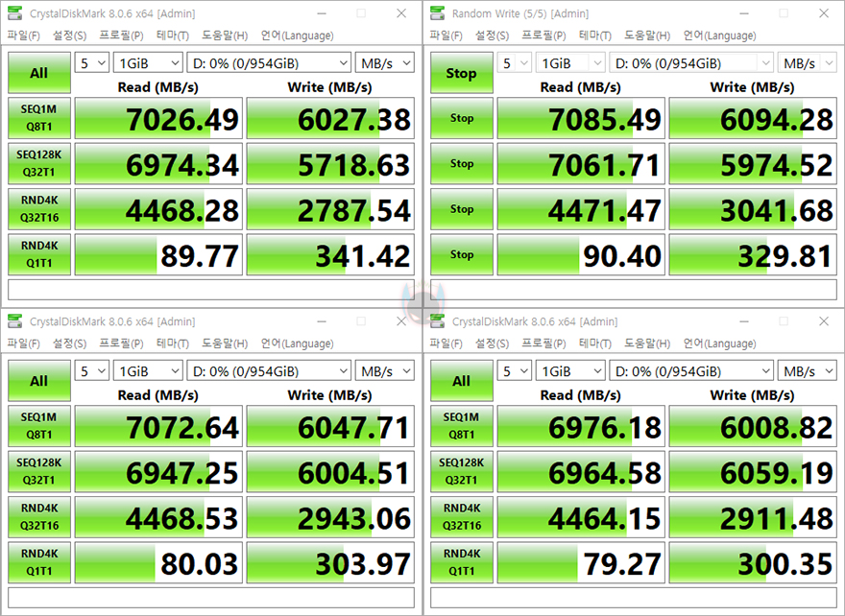Run SEQ1M Q8T1 test in top-left window
The image size is (845, 616).
38,118
